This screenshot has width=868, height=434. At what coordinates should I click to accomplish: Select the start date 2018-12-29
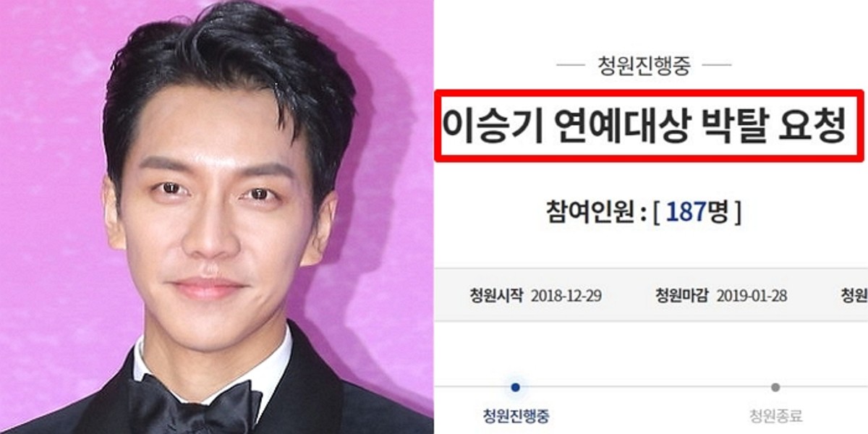(566, 296)
